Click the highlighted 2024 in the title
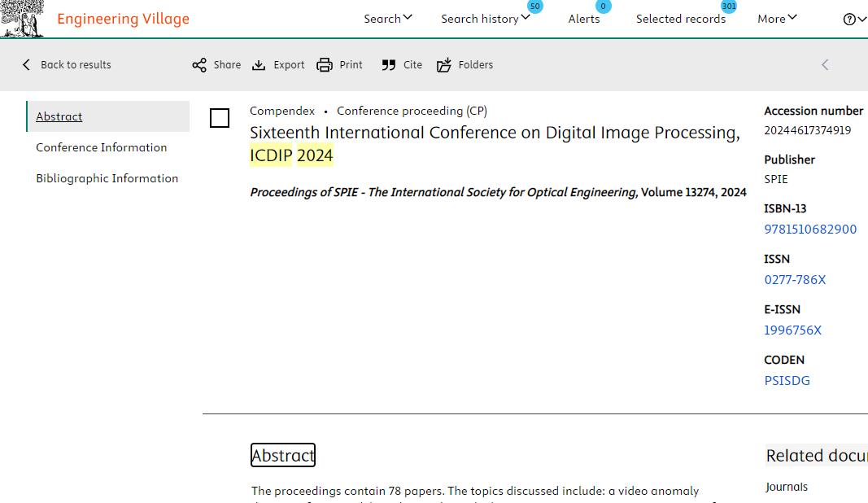 pos(315,155)
